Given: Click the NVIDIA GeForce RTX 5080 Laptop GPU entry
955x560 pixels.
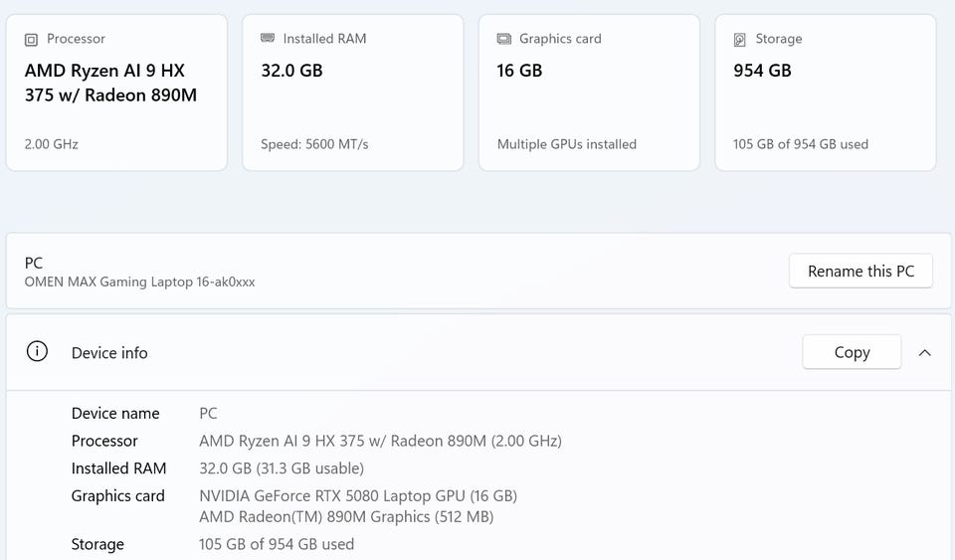Looking at the screenshot, I should (358, 496).
